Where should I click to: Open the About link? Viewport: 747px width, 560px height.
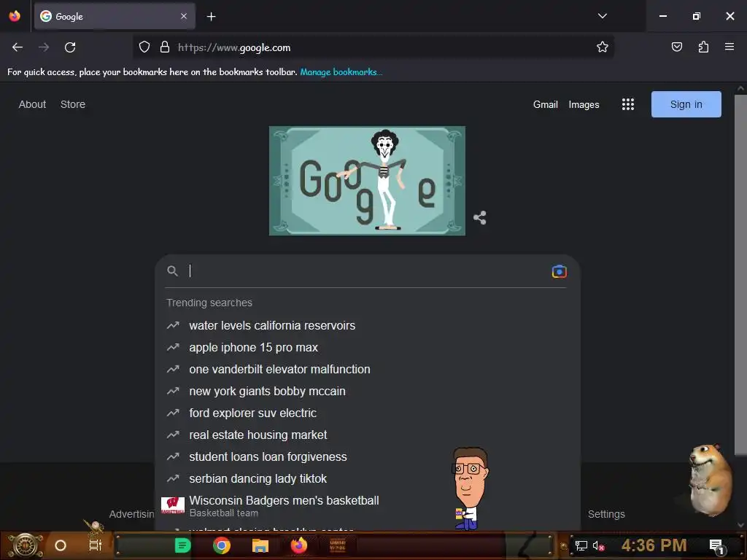click(x=32, y=104)
